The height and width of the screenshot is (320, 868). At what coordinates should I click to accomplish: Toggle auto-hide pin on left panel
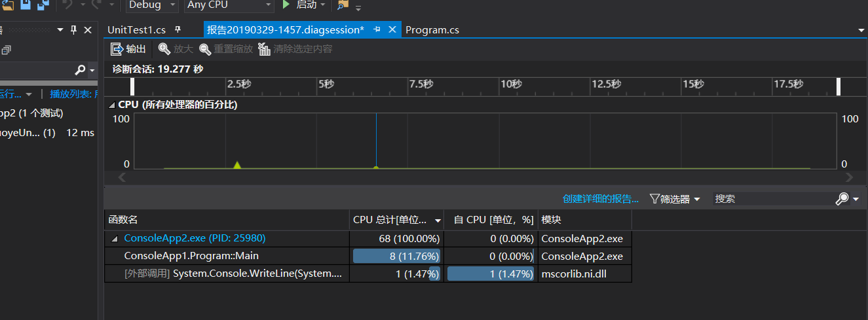click(x=73, y=29)
